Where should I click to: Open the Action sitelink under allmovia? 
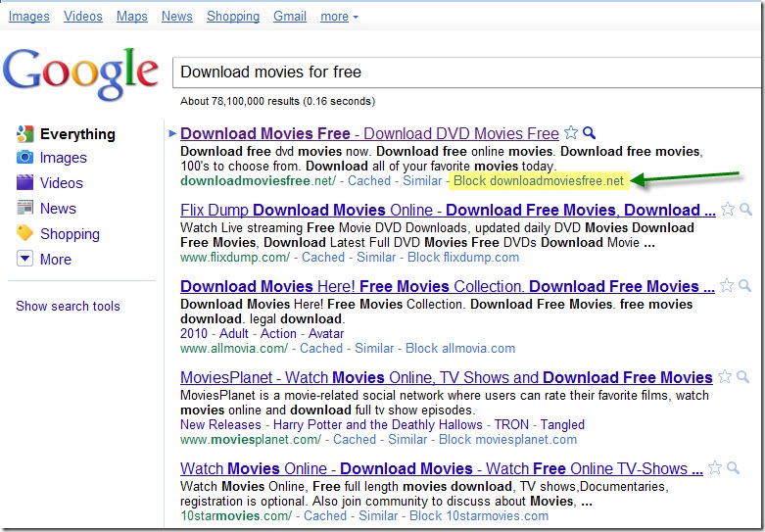pyautogui.click(x=278, y=333)
